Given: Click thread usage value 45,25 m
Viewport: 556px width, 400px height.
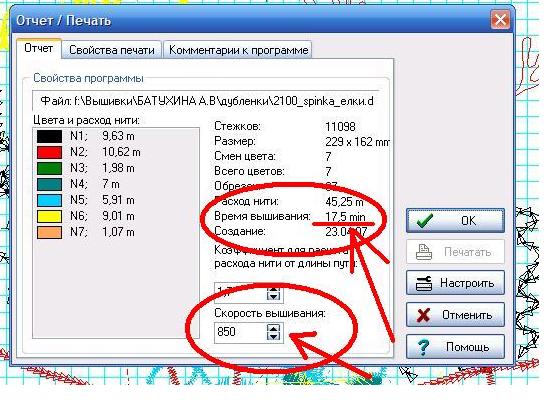Looking at the screenshot, I should click(344, 202).
